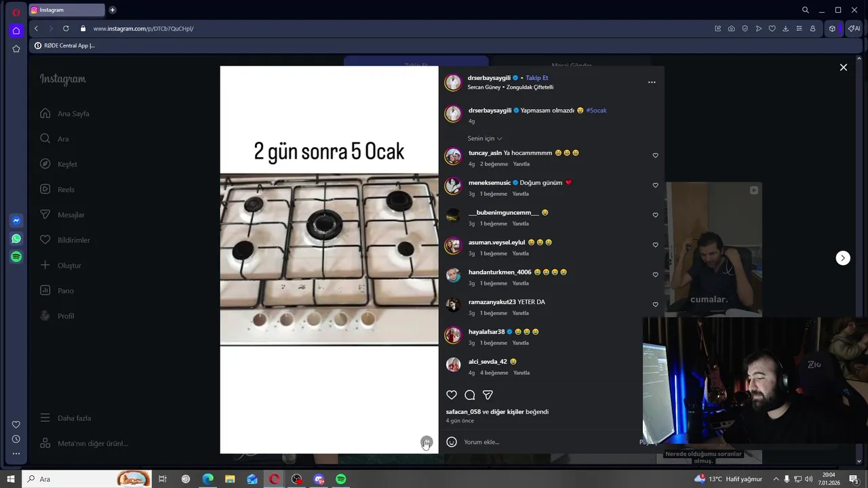
Task: Open Reels in Instagram sidebar
Action: pos(57,189)
